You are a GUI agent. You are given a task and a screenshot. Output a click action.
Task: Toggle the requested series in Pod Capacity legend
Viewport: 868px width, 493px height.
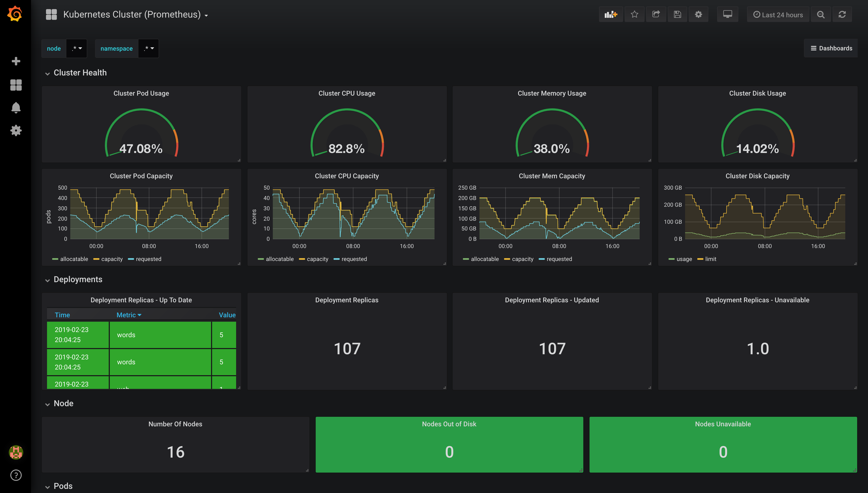[x=148, y=259]
